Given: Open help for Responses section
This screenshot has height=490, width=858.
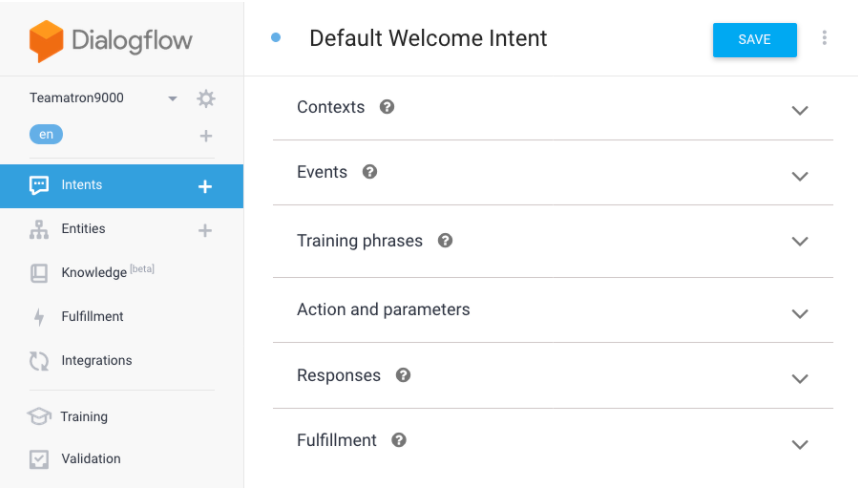Looking at the screenshot, I should click(403, 376).
